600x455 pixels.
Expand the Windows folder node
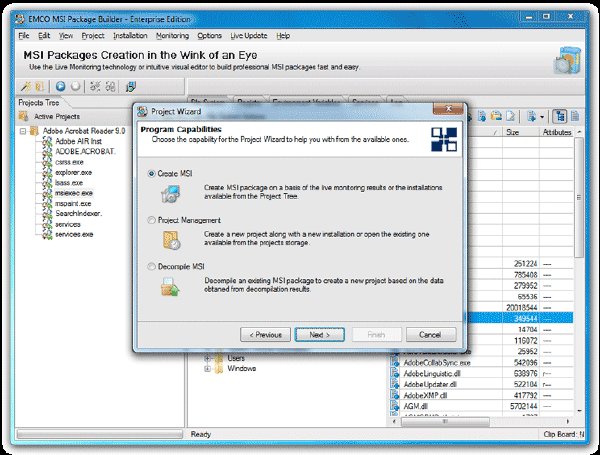(207, 369)
